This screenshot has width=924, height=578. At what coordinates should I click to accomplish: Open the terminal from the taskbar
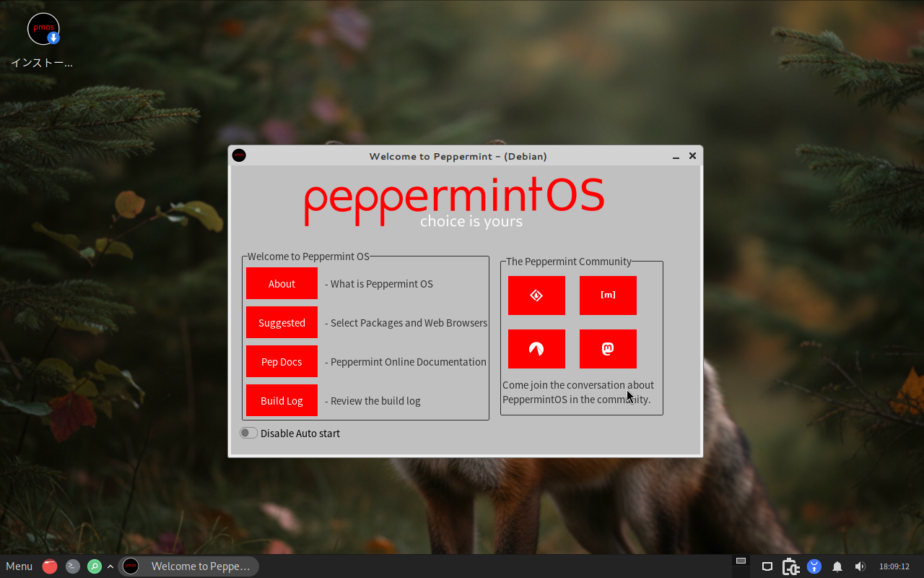point(73,566)
